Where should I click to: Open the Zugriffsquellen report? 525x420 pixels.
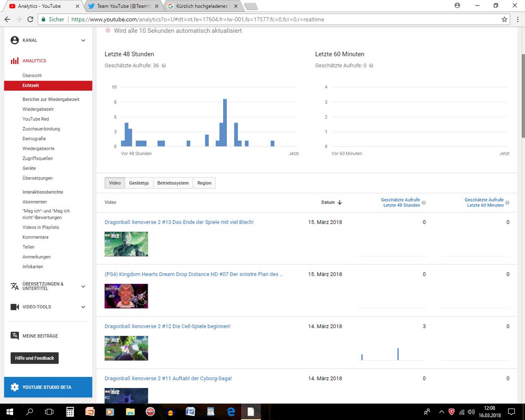(x=38, y=158)
